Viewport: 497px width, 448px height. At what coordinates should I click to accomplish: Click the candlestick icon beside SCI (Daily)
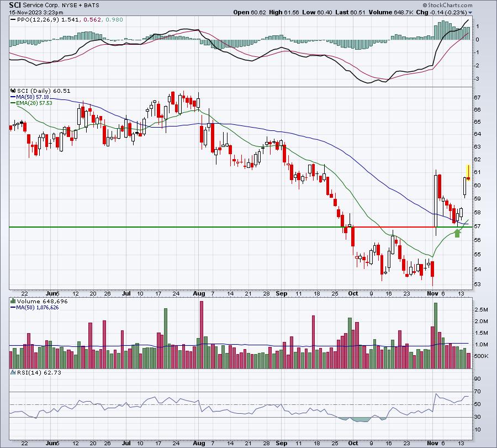[x=13, y=91]
